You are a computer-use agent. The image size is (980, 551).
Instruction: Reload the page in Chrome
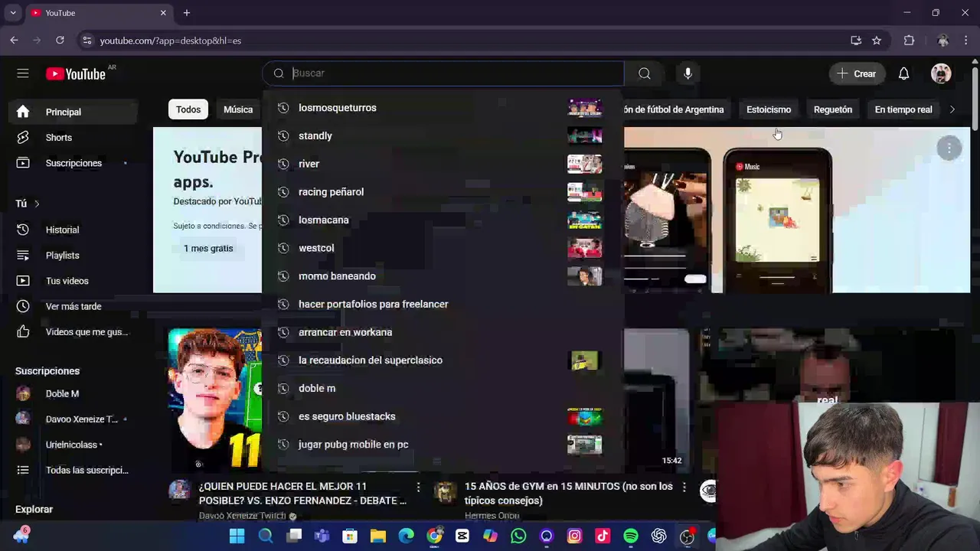tap(60, 41)
